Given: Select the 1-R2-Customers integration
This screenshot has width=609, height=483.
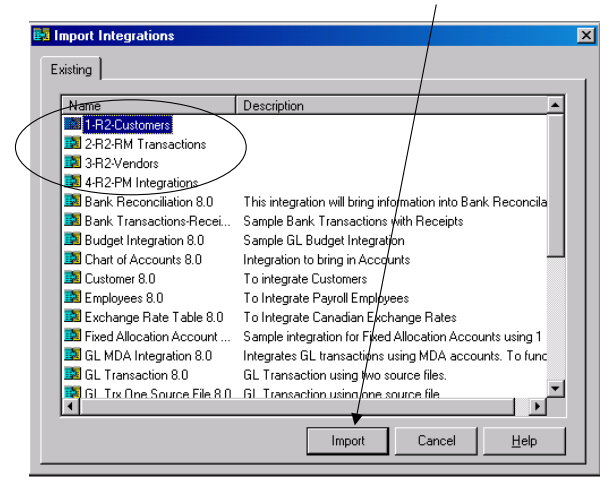Looking at the screenshot, I should [x=127, y=125].
